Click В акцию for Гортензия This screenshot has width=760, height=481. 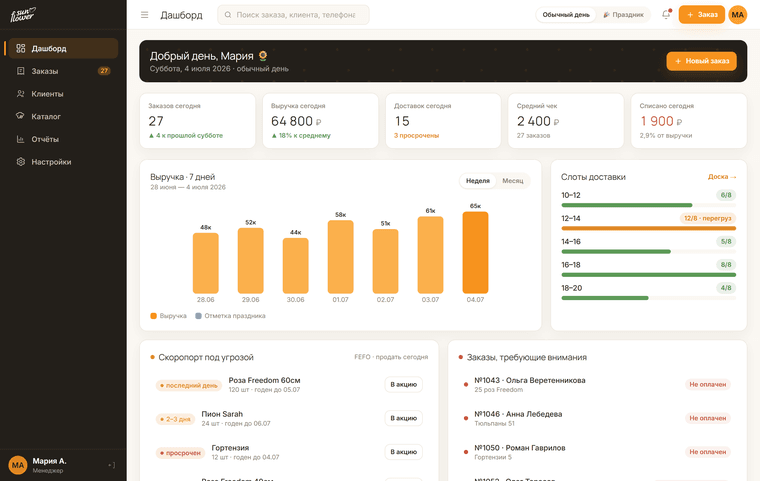point(403,452)
